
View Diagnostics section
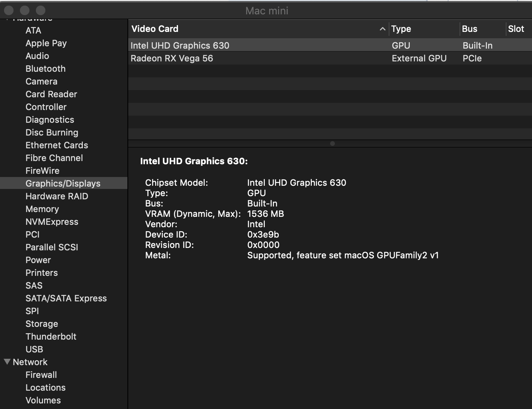pos(50,120)
